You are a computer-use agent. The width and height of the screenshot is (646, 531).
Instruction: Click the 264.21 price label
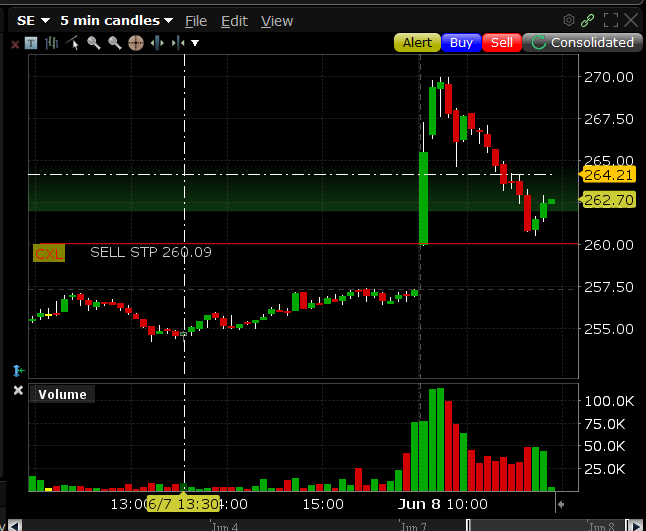click(607, 175)
